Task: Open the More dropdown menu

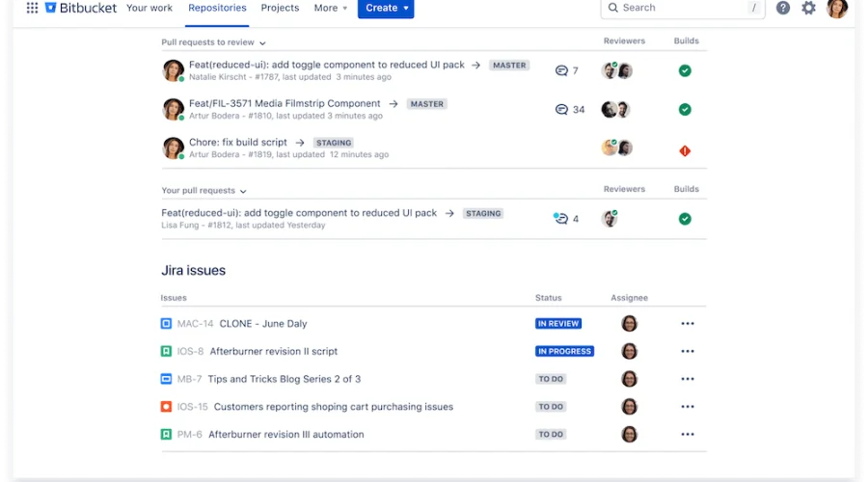Action: 331,8
